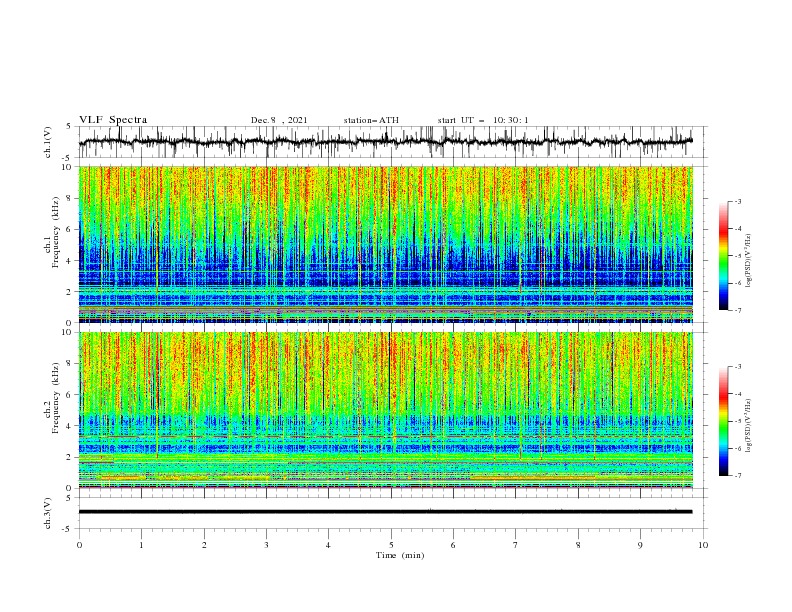Click the '2' tick on time axis
This screenshot has width=792, height=612.
tap(204, 545)
